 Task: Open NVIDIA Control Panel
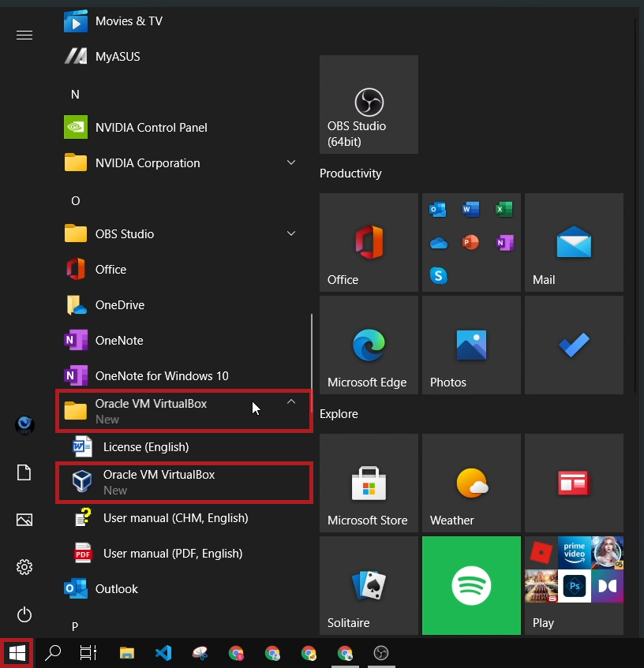pos(184,127)
